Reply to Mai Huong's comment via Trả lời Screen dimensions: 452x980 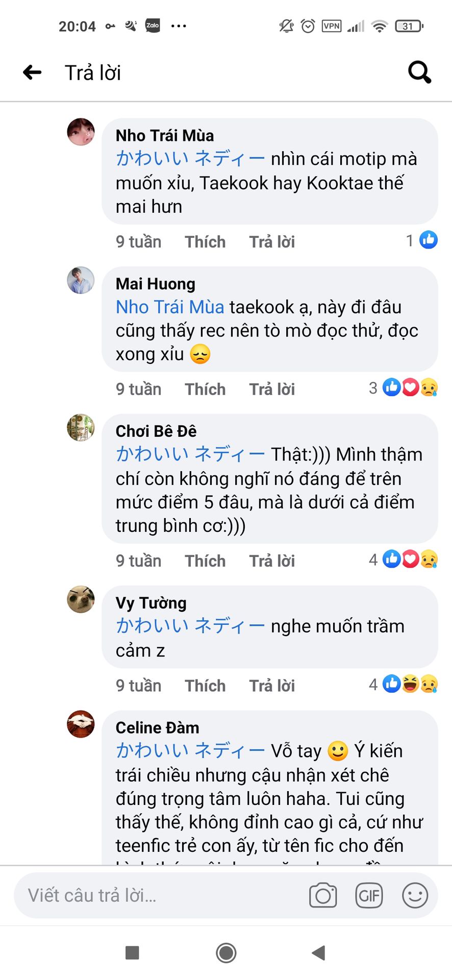272,389
